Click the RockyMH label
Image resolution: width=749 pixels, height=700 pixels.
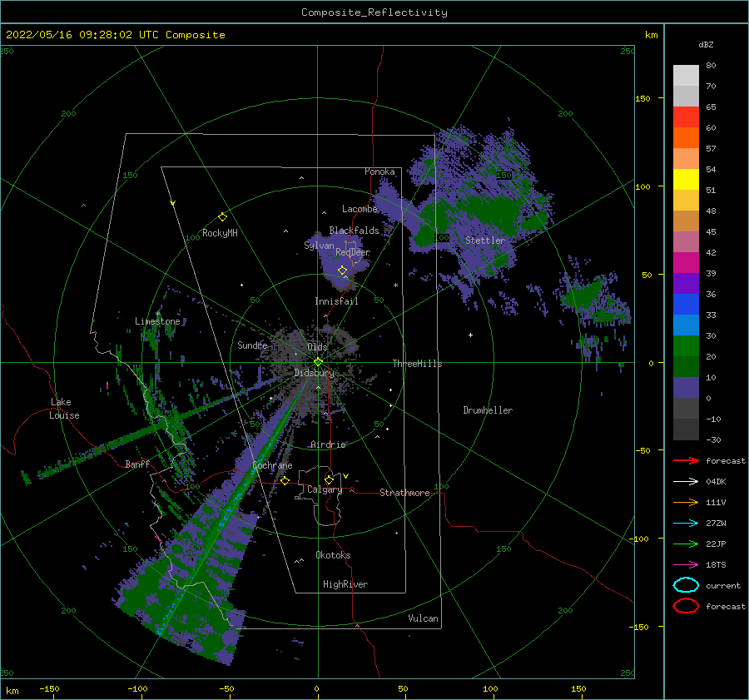pyautogui.click(x=220, y=233)
